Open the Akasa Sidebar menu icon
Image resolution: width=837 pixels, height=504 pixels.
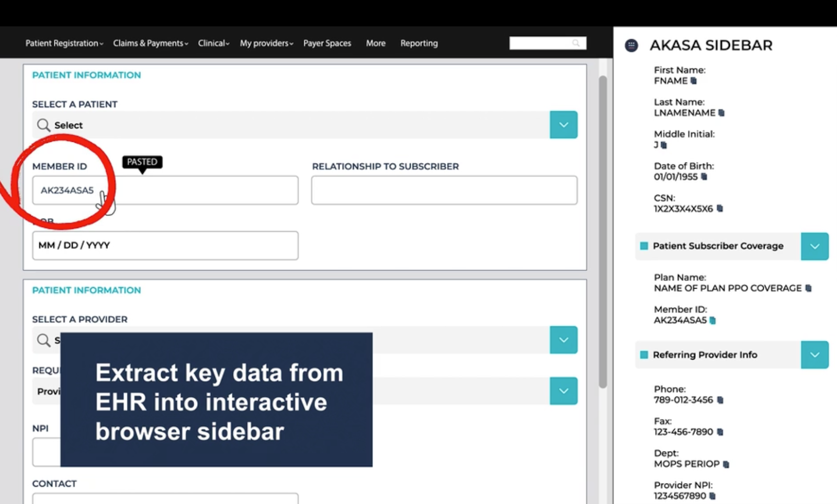tap(631, 45)
